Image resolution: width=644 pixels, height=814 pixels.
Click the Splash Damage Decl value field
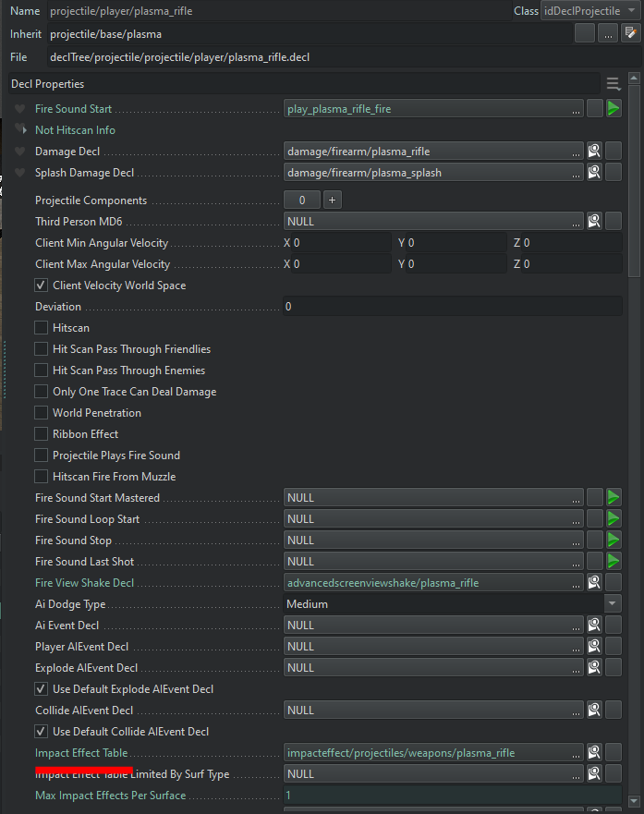click(x=433, y=173)
